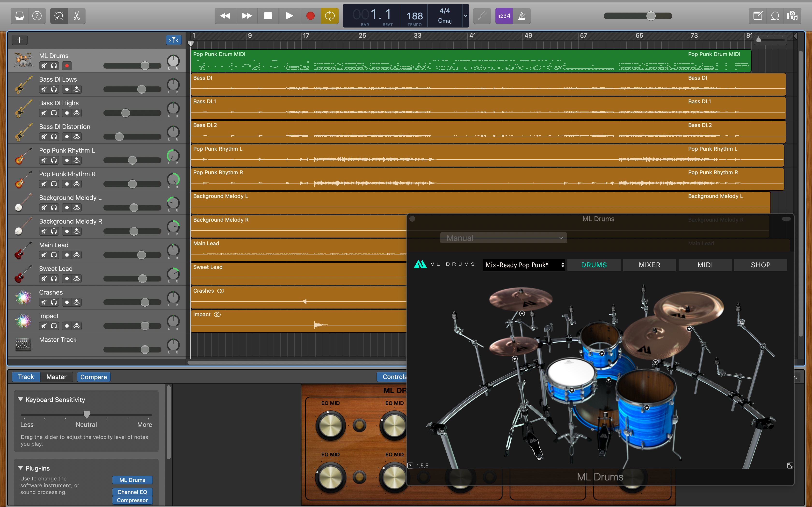812x507 pixels.
Task: Click the Tuner icon in toolbar
Action: coord(482,16)
